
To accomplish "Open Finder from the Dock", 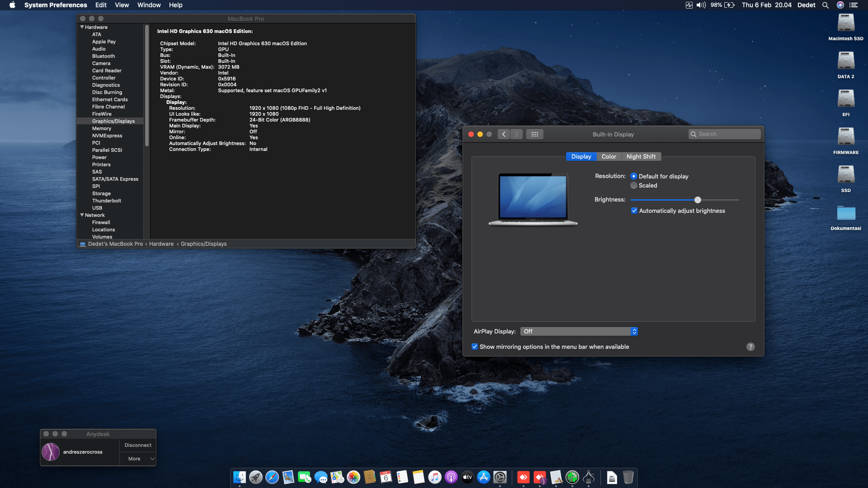I will point(240,477).
